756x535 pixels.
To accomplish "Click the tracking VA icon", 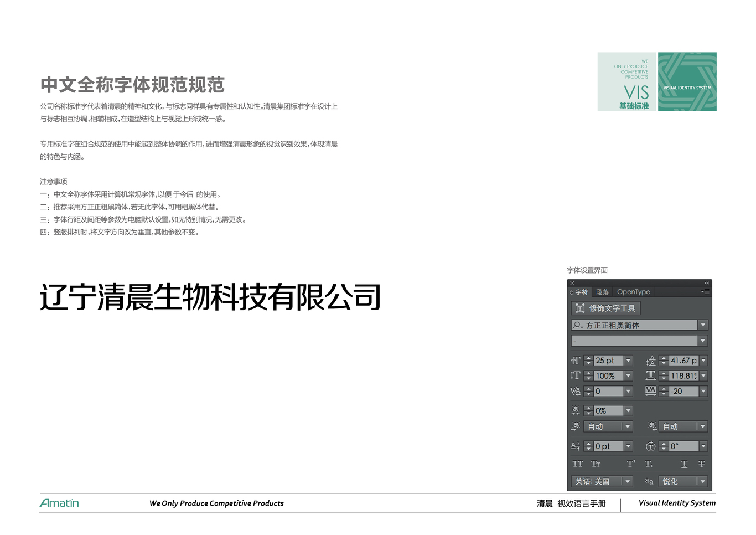I will pos(651,390).
